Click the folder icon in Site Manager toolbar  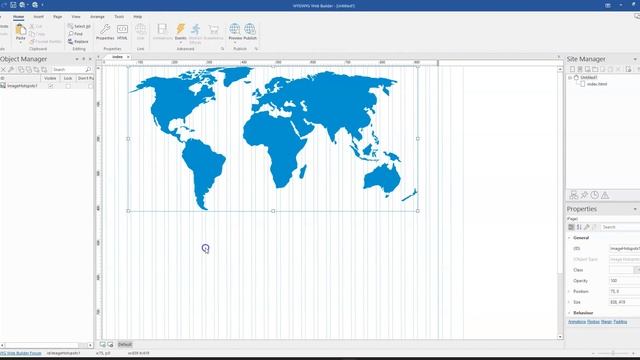click(x=595, y=69)
